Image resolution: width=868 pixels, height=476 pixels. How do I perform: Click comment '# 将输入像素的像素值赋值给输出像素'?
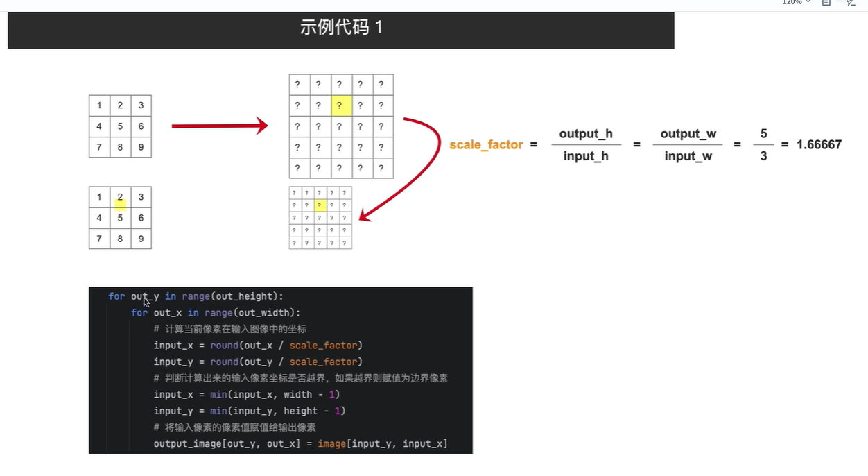[235, 427]
